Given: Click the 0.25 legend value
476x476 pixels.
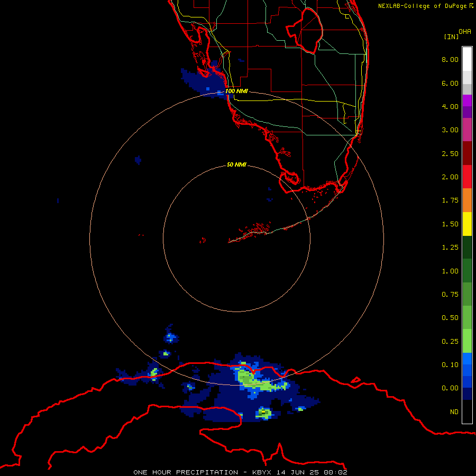Looking at the screenshot, I should (x=450, y=342).
